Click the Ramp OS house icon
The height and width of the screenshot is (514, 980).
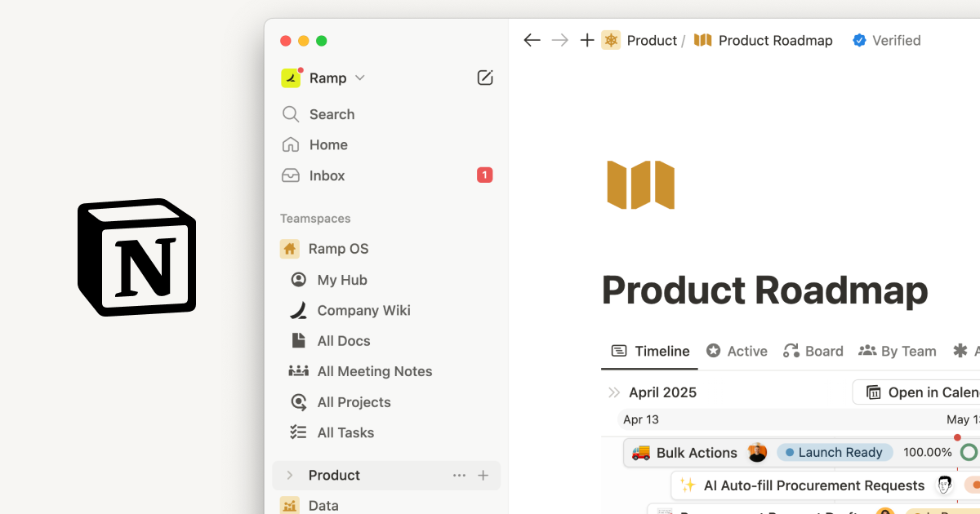pos(290,249)
